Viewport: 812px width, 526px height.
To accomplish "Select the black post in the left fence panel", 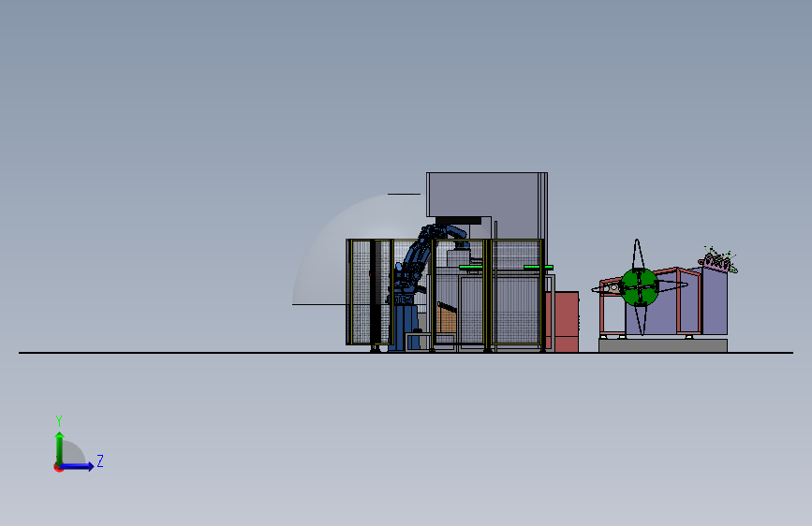I will 373,293.
